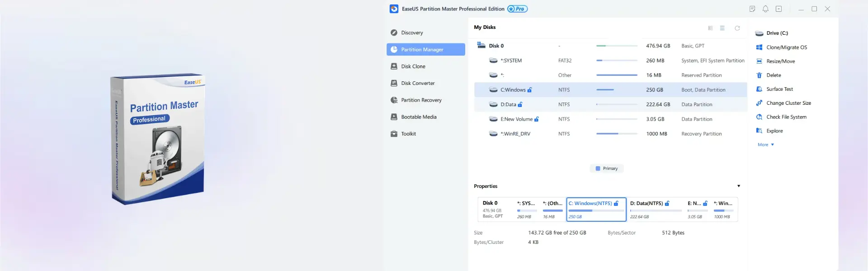Open the notes icon in title bar
Viewport: 868px width, 271px height.
[752, 9]
